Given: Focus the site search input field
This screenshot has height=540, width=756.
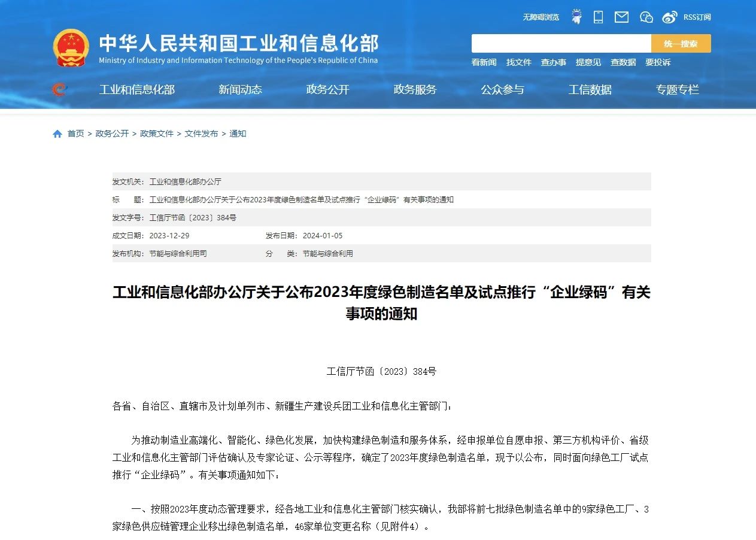Looking at the screenshot, I should coord(561,44).
